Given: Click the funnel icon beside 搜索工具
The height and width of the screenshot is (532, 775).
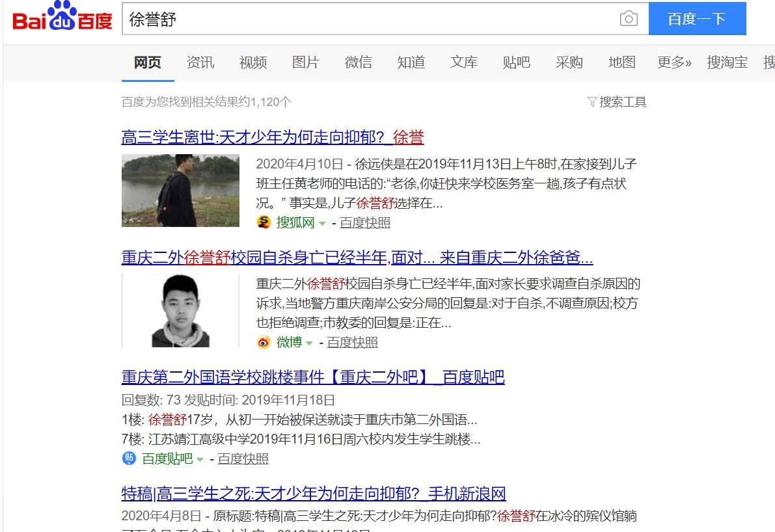Looking at the screenshot, I should coord(592,101).
